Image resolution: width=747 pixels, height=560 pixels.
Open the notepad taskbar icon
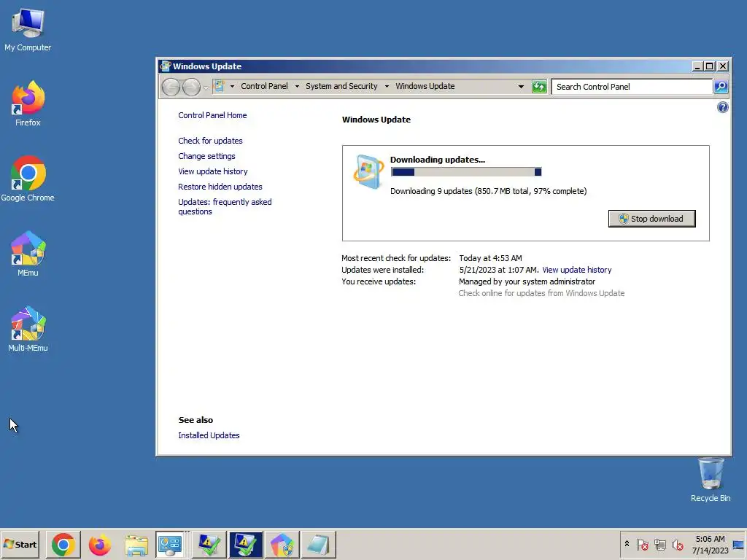pyautogui.click(x=318, y=545)
